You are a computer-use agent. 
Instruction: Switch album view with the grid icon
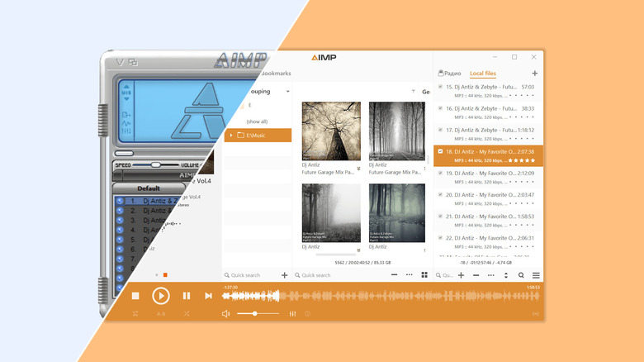point(424,274)
